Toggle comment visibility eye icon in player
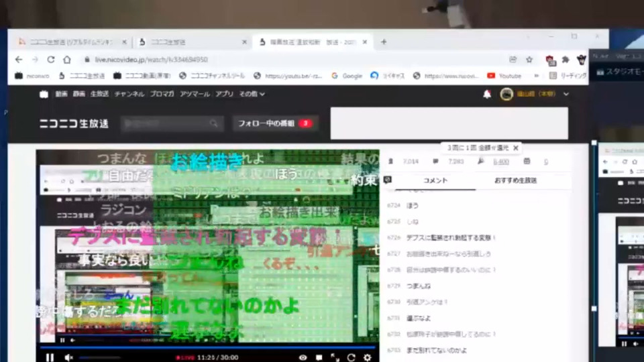Image resolution: width=644 pixels, height=362 pixels. click(x=303, y=357)
